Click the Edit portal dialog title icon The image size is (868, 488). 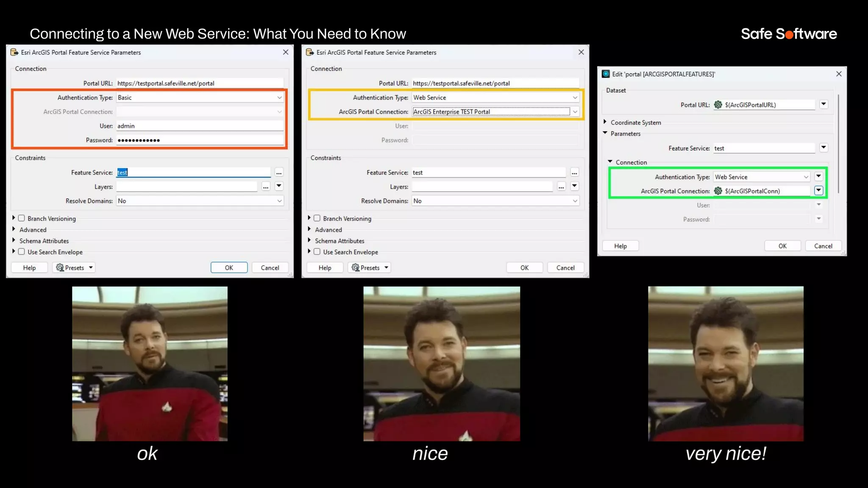pos(606,74)
